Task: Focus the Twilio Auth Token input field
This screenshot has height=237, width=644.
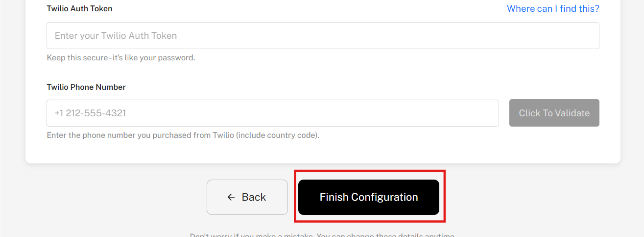Action: point(323,35)
